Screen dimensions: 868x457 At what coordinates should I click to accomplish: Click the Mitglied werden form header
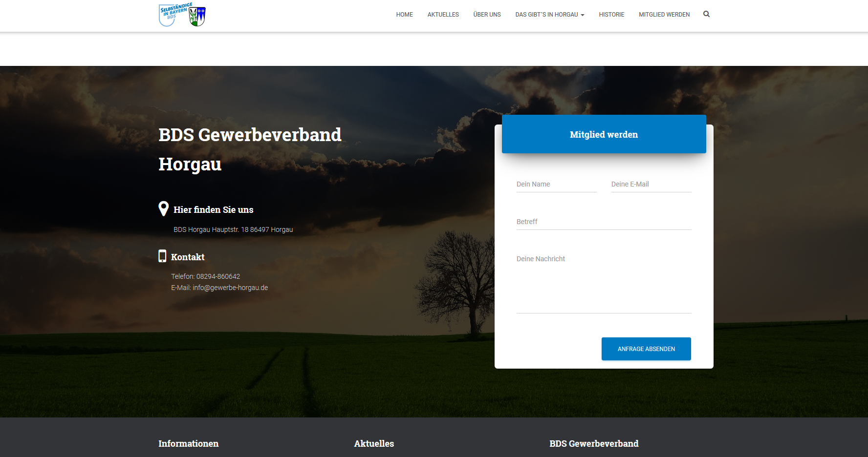[604, 134]
